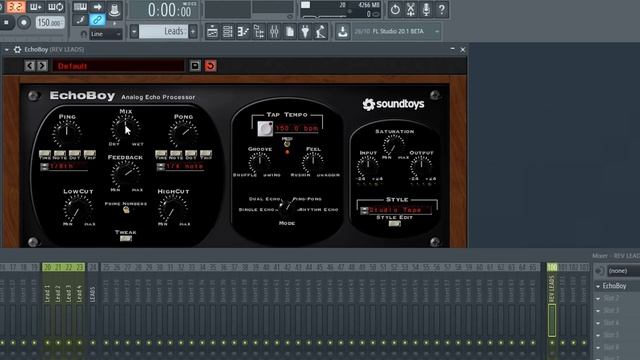Screen dimensions: 640x360
Task: Click the stop button in transport
Action: point(7,22)
